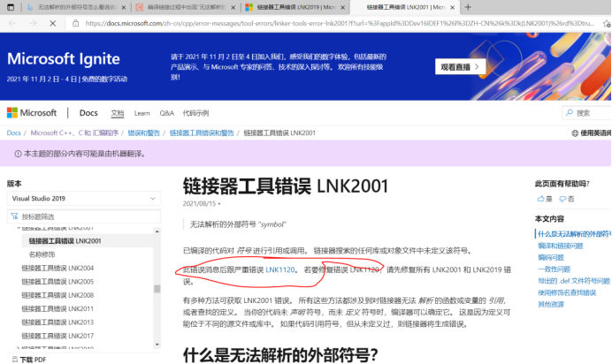This screenshot has height=364, width=612.
Task: Open 链接器工具错误 LNK2008 in sidebar
Action: coord(57,295)
